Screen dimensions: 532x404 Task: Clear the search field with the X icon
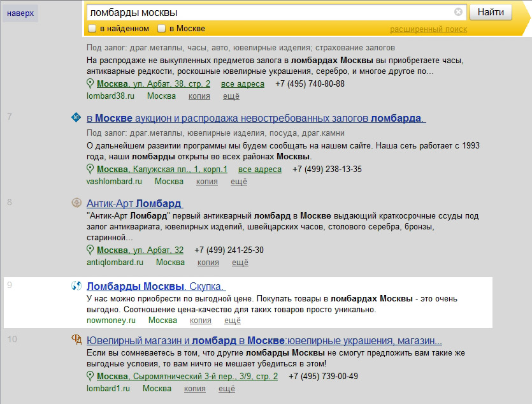click(x=458, y=12)
